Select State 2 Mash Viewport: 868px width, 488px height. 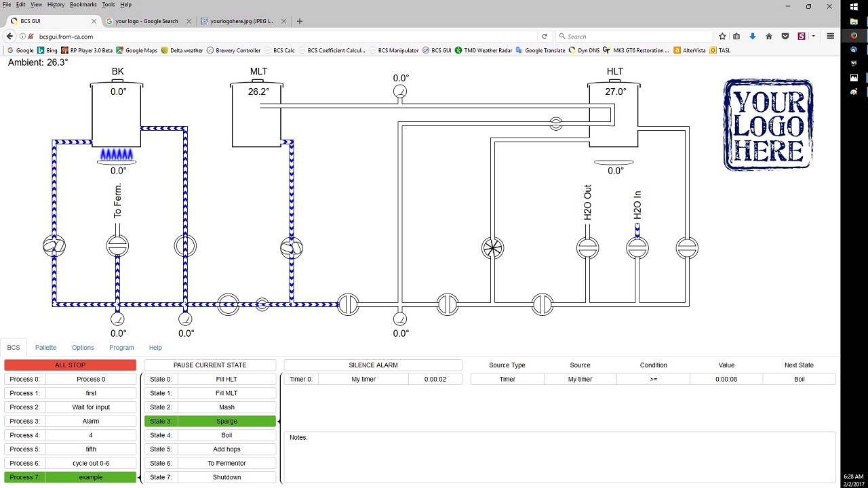coord(210,407)
